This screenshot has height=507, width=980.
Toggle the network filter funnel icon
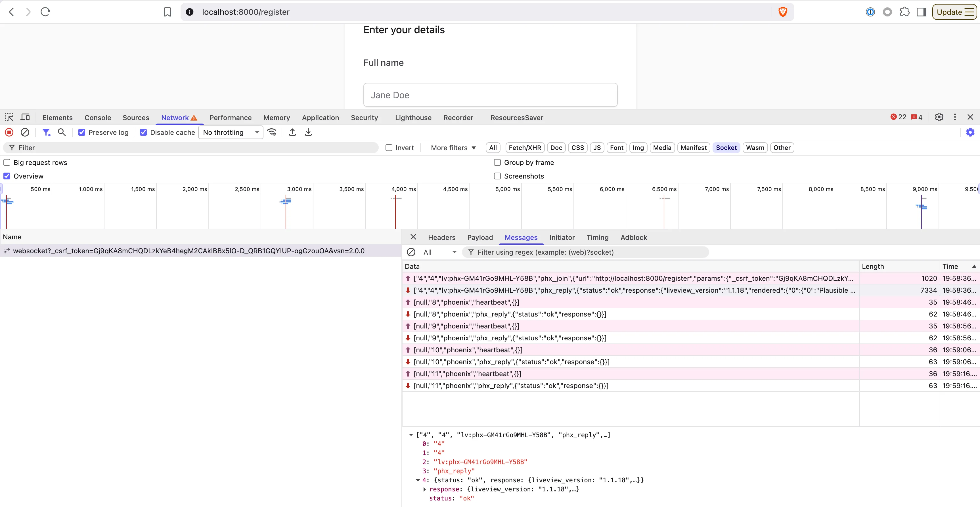46,132
